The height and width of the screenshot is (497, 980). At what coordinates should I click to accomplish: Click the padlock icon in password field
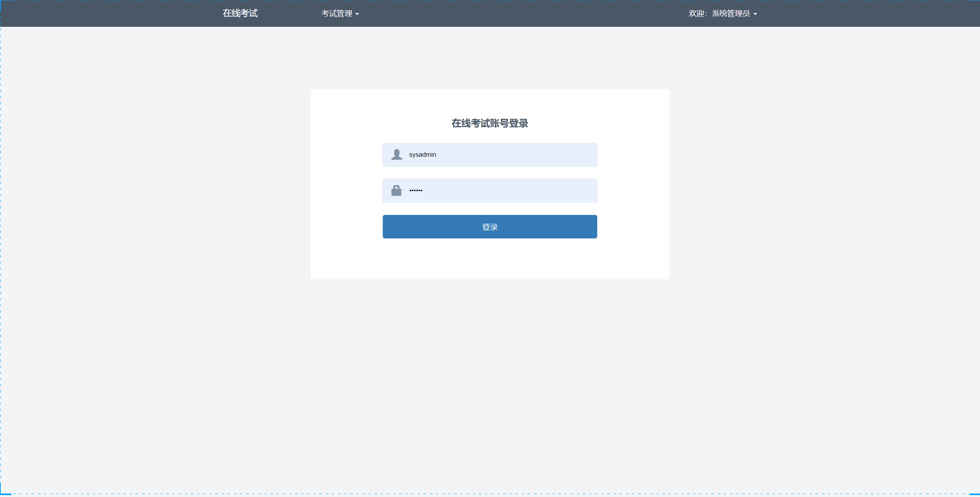tap(396, 190)
